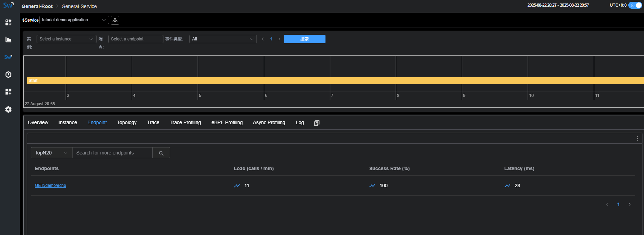Image resolution: width=644 pixels, height=235 pixels.
Task: Switch to the Trace tab
Action: 153,122
